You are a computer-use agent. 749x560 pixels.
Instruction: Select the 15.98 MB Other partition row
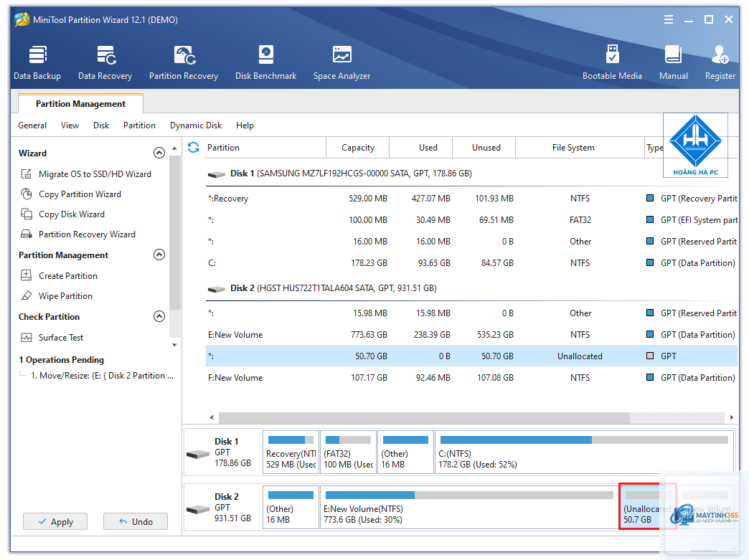click(471, 313)
